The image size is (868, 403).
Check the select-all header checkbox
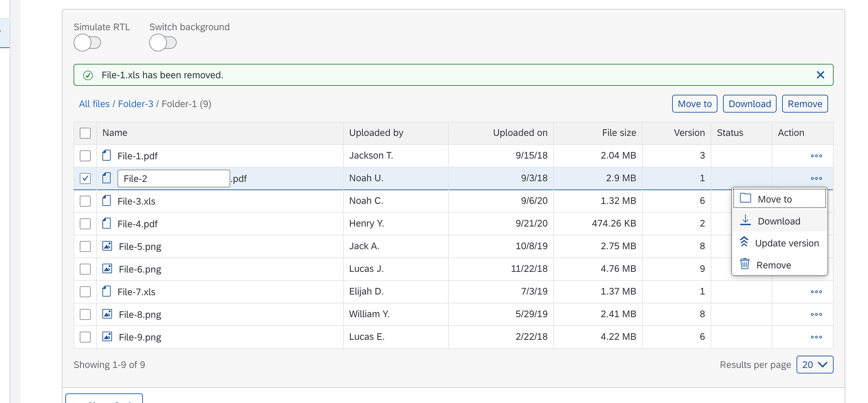pos(85,133)
